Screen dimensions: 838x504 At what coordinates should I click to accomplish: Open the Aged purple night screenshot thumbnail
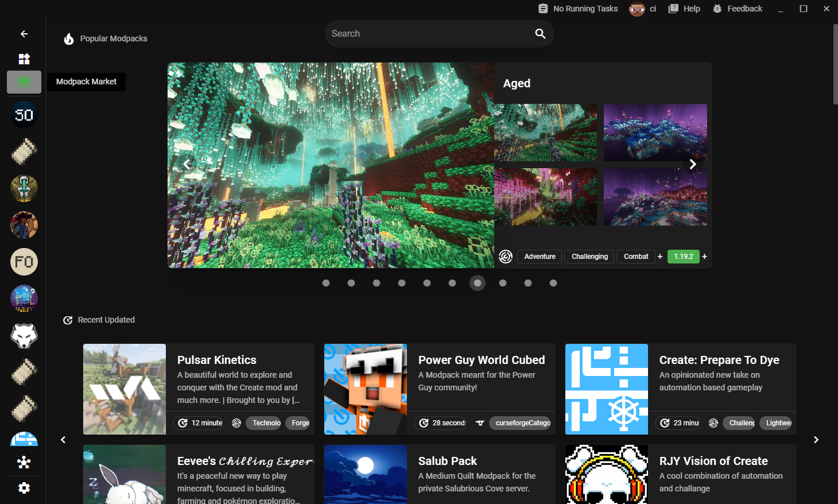[x=655, y=197]
